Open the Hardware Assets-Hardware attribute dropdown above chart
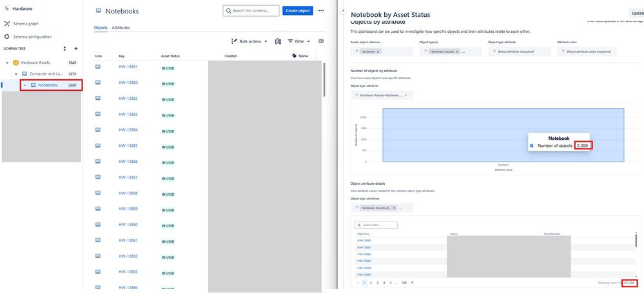644x293 pixels. click(382, 95)
